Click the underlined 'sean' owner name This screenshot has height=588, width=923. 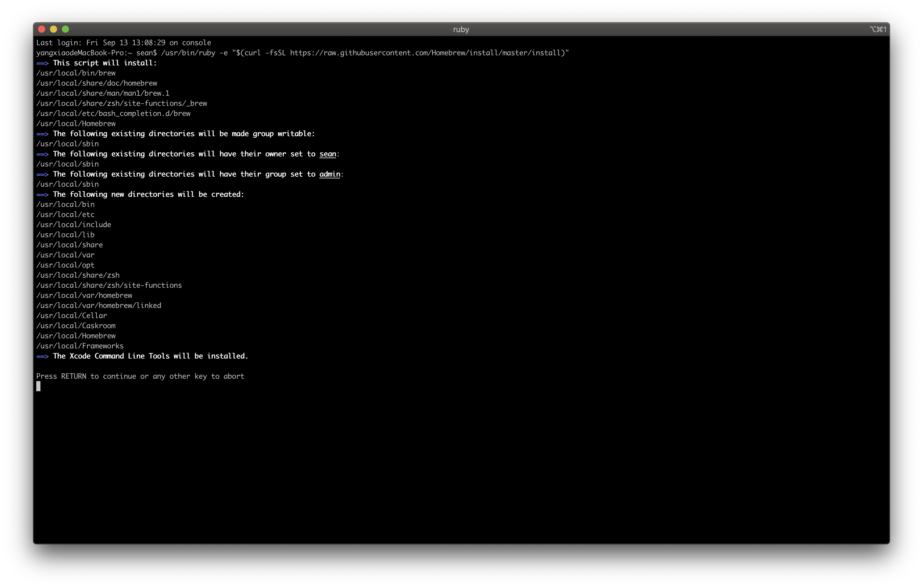coord(328,154)
